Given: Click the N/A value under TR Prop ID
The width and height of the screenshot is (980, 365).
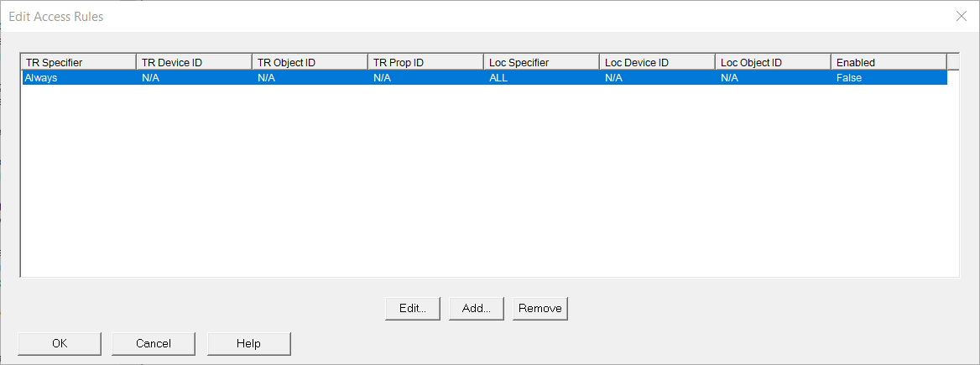Looking at the screenshot, I should tap(383, 77).
